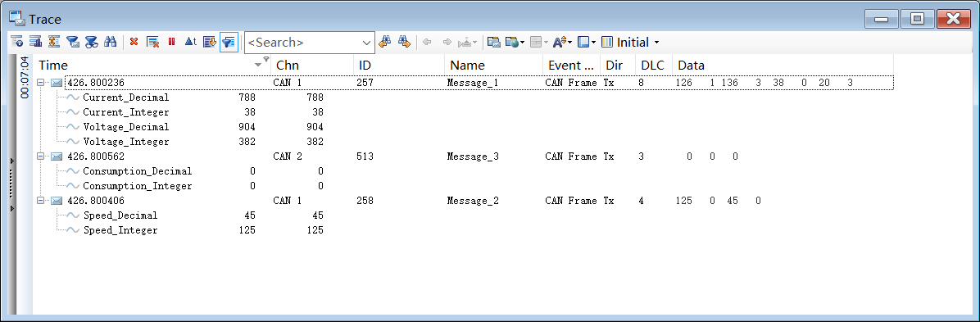Screen dimensions: 980x322
Task: Select the Message_2 name cell
Action: pyautogui.click(x=473, y=201)
